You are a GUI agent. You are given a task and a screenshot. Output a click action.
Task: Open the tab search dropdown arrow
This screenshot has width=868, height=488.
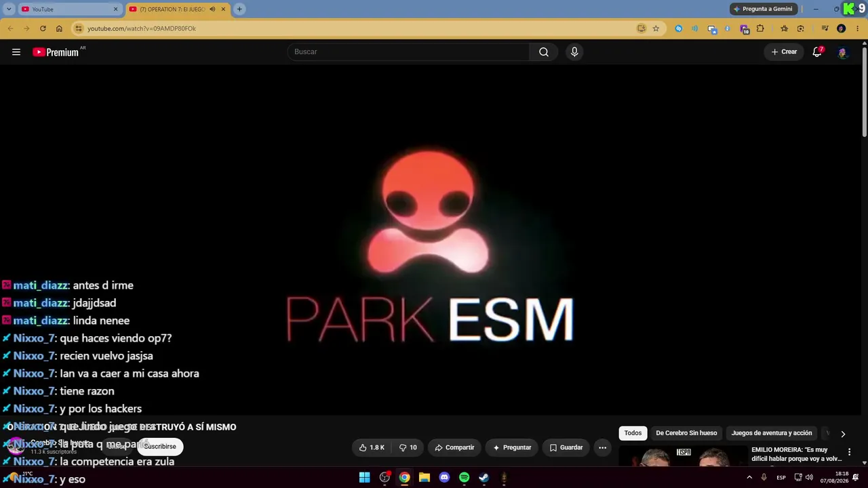point(9,9)
